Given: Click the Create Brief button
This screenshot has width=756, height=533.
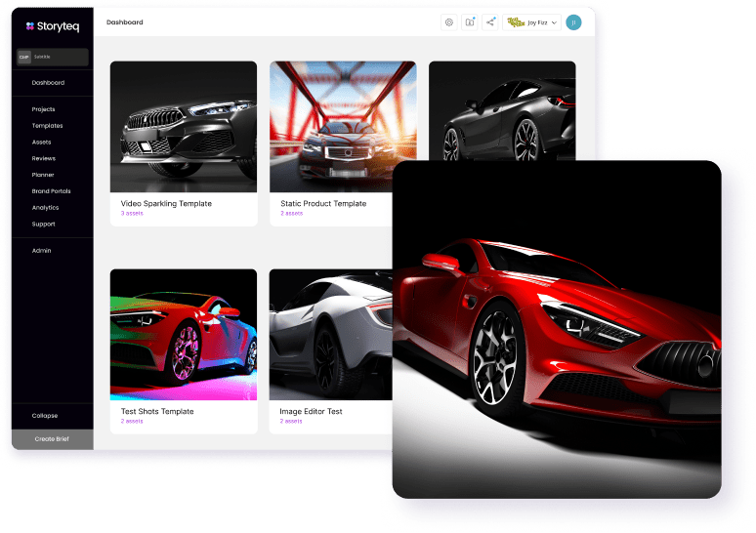Looking at the screenshot, I should click(x=51, y=439).
